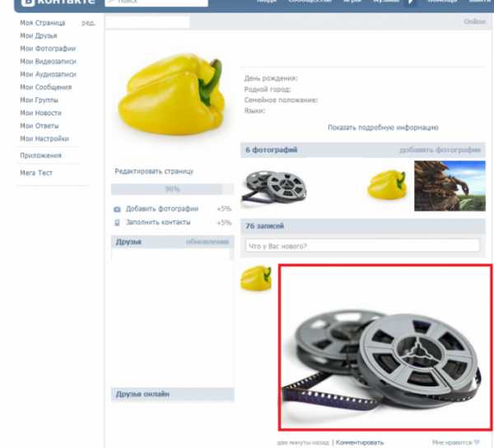
Task: Go to 'Мои Новости'
Action: point(40,113)
